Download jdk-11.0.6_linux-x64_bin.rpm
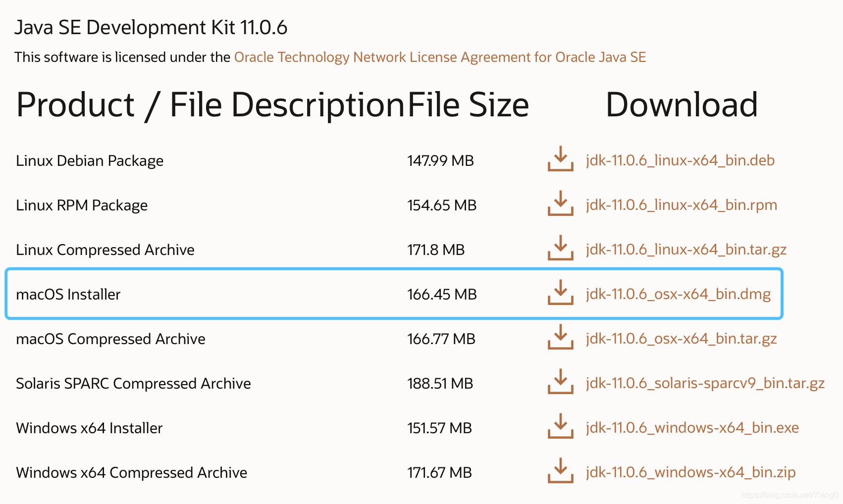The image size is (843, 504). [682, 205]
